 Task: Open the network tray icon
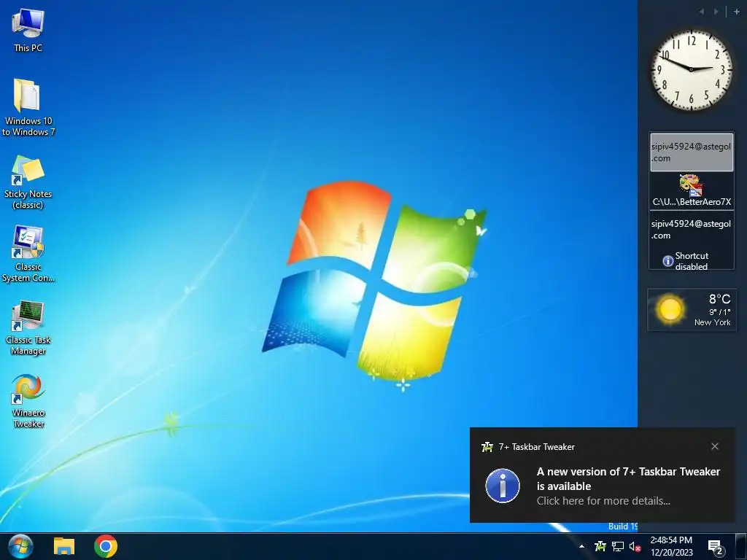617,546
